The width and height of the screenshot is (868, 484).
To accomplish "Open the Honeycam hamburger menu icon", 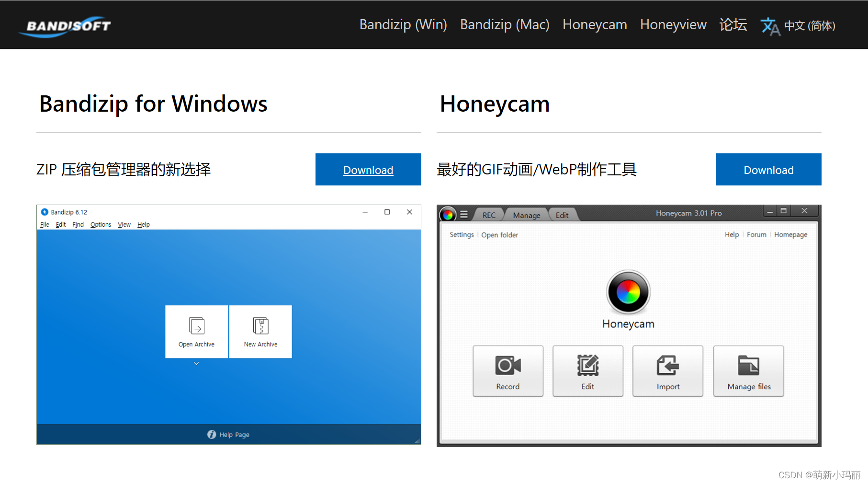I will click(x=464, y=215).
